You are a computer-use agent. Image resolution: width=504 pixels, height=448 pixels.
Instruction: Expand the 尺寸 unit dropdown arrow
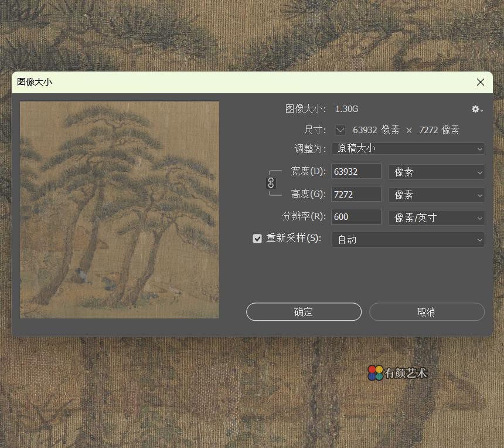click(340, 130)
